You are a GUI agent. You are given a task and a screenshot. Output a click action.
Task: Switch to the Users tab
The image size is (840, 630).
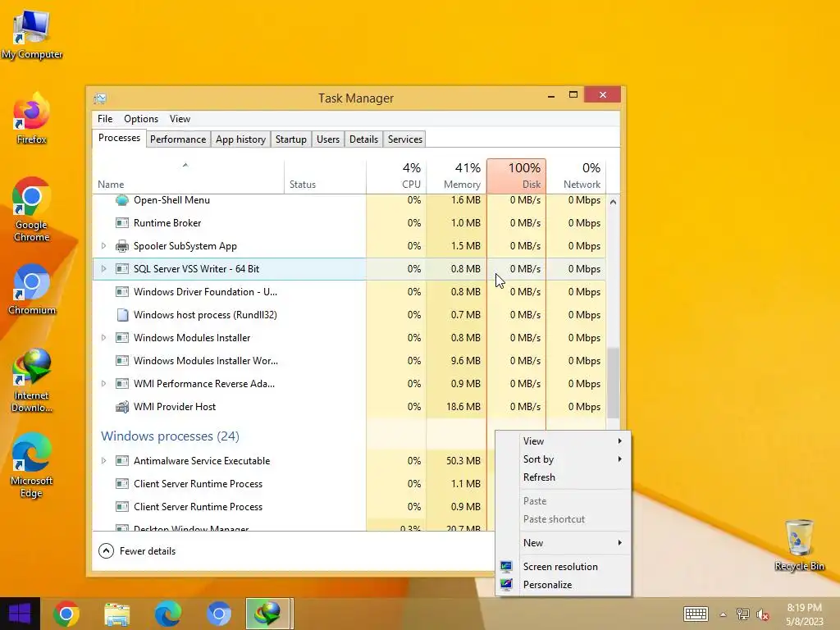328,139
